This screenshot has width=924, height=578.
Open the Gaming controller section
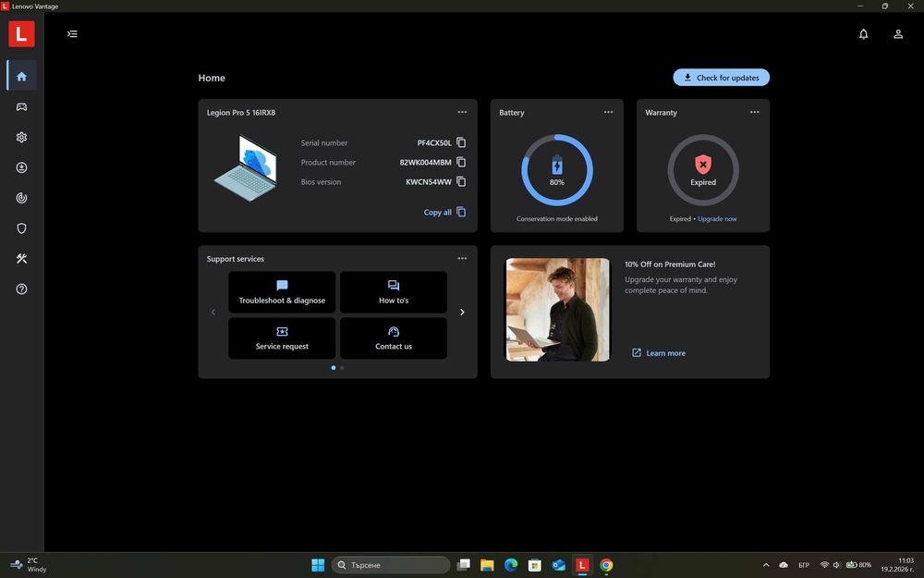[x=22, y=106]
